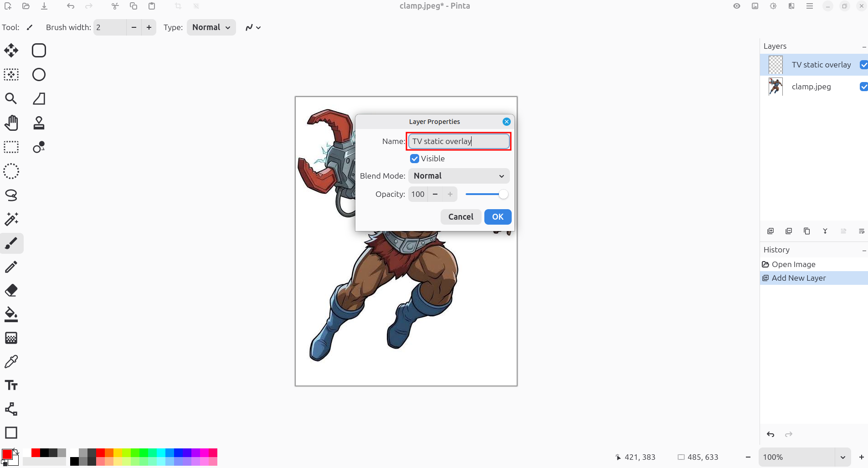Open the Blend Mode dropdown
Screen dimensions: 868x468
tap(459, 176)
